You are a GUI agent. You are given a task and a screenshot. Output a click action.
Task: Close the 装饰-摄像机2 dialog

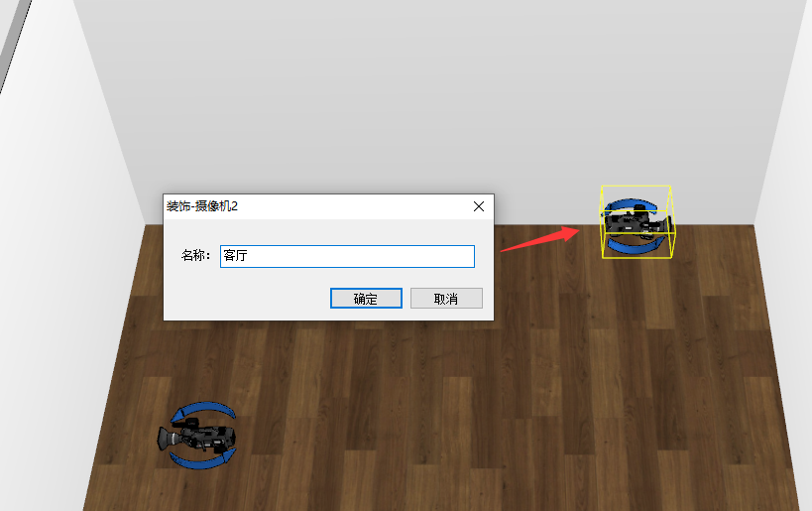click(479, 206)
